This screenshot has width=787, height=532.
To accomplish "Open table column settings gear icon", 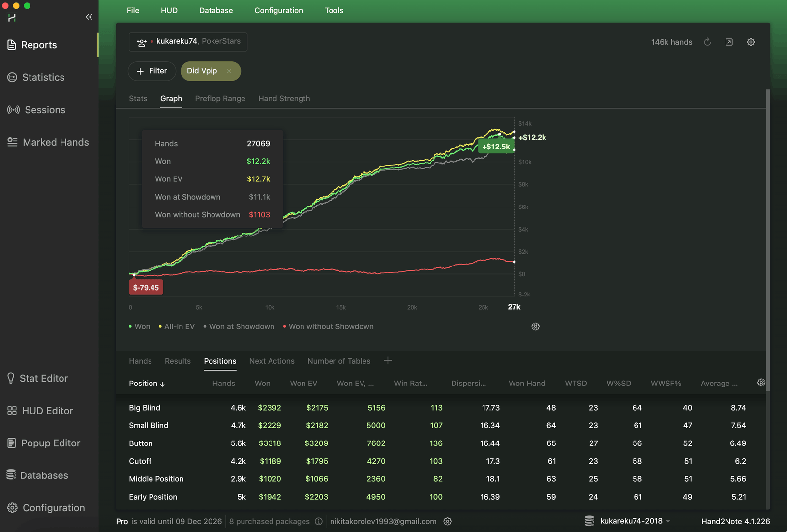I will (x=761, y=383).
